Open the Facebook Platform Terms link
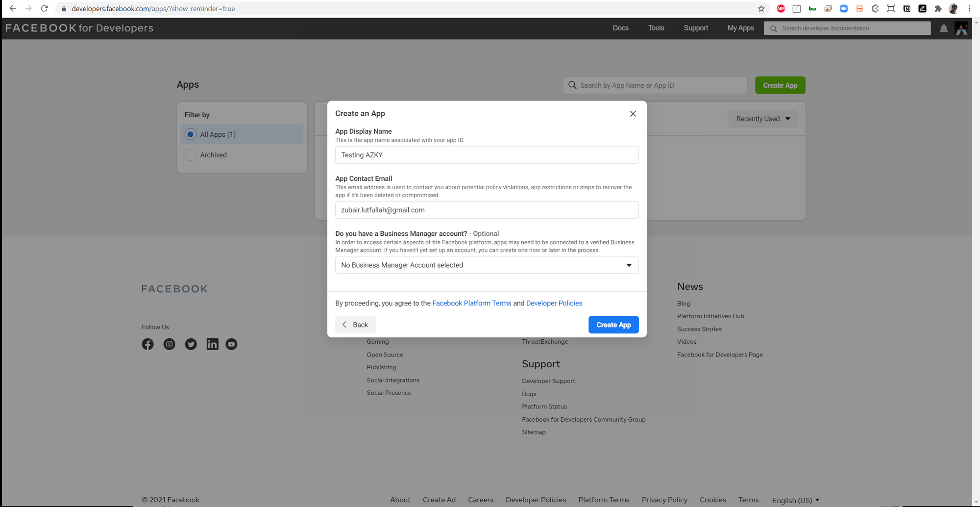Screen dimensions: 980x507 471,304
